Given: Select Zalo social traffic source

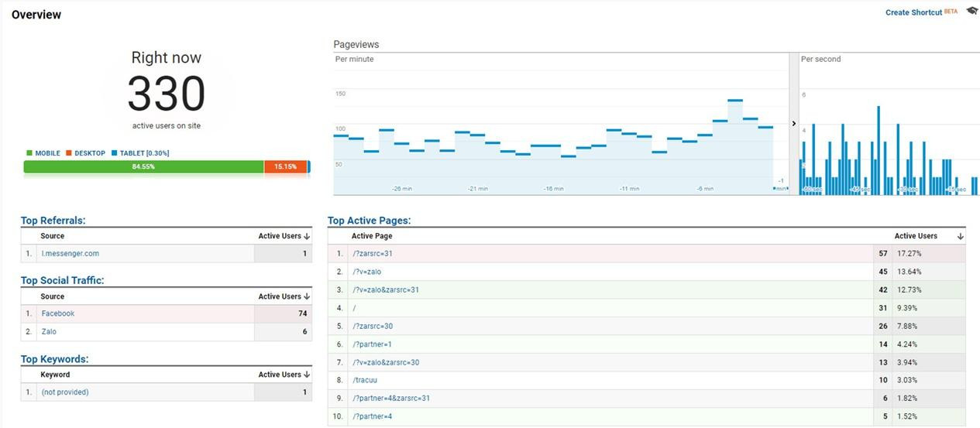Looking at the screenshot, I should tap(49, 332).
